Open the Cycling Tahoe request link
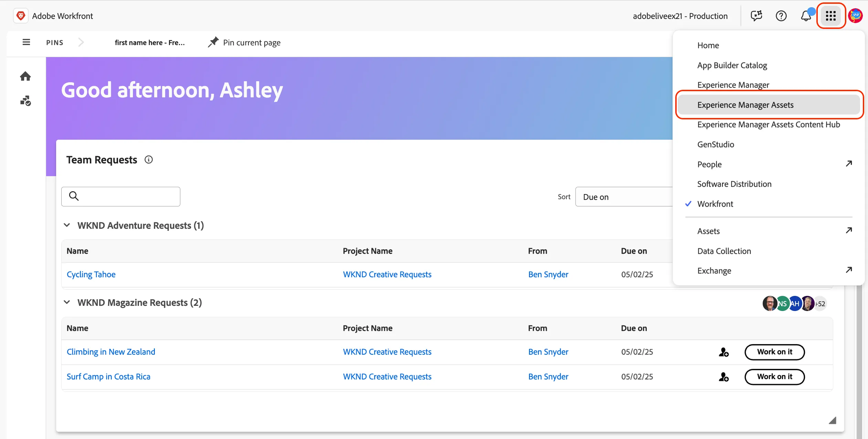Image resolution: width=868 pixels, height=439 pixels. (91, 275)
